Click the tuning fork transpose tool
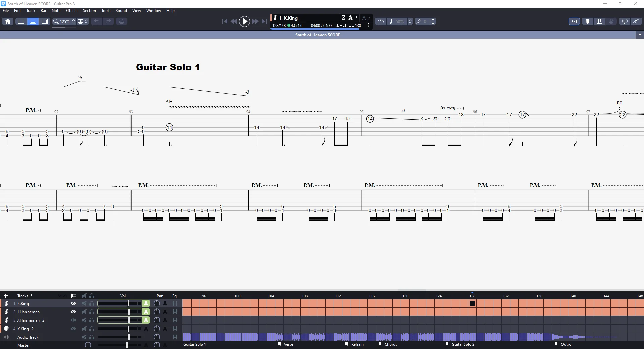Screen dimensions: 644x349 click(x=419, y=21)
